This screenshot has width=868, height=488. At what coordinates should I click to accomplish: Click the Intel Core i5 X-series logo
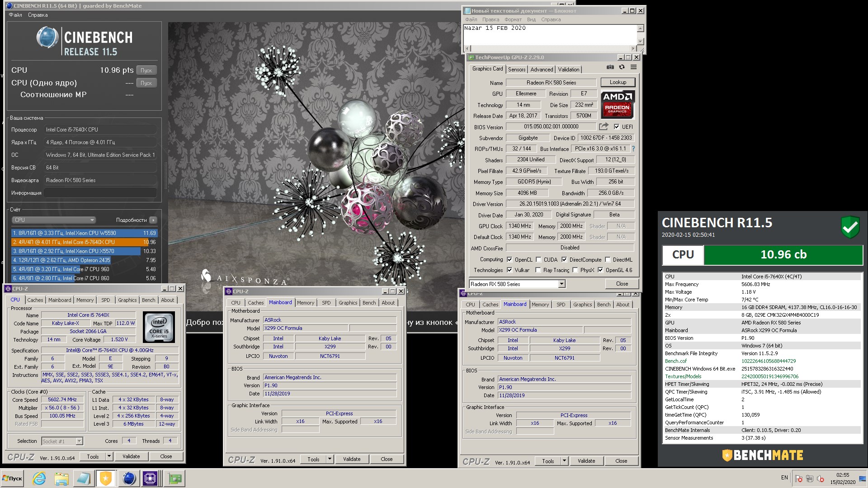pos(159,327)
